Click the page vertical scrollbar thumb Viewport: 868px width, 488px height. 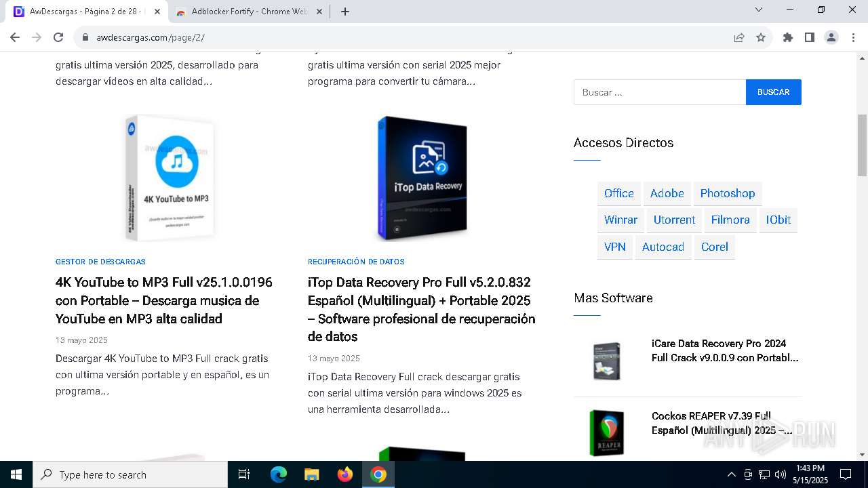pyautogui.click(x=862, y=145)
